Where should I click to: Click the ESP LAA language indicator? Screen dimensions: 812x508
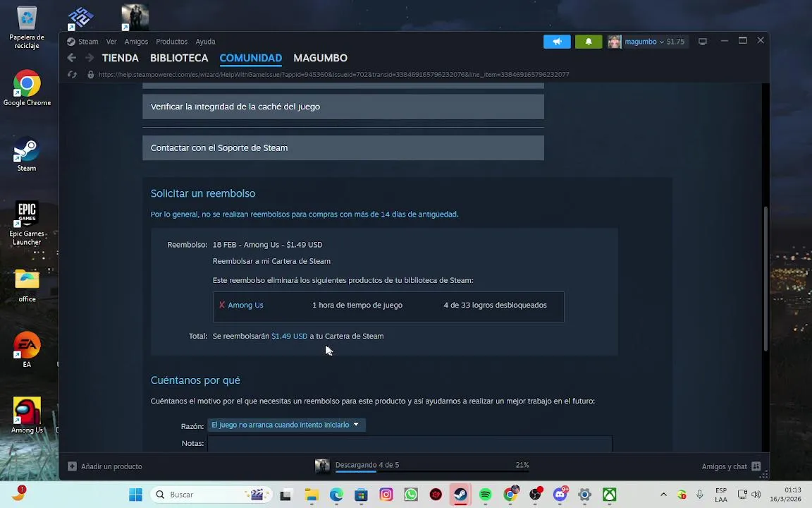[x=721, y=495]
